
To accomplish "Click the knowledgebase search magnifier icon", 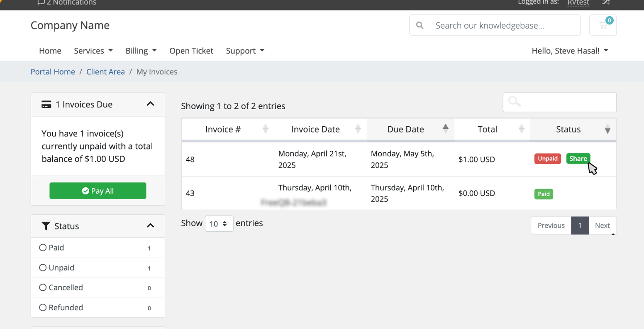I will point(420,25).
